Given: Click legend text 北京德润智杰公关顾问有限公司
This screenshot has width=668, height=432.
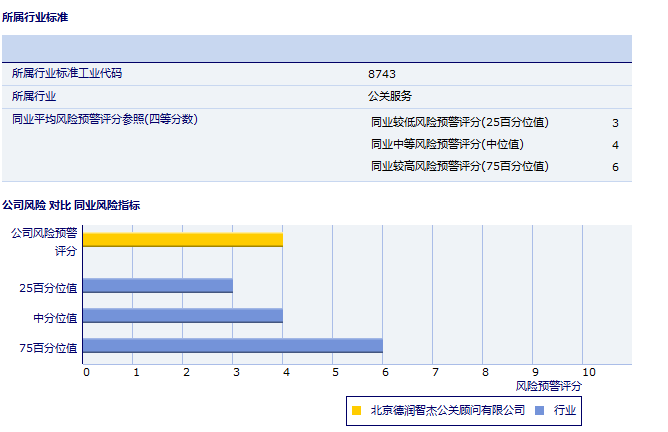Looking at the screenshot, I should click(x=447, y=410).
